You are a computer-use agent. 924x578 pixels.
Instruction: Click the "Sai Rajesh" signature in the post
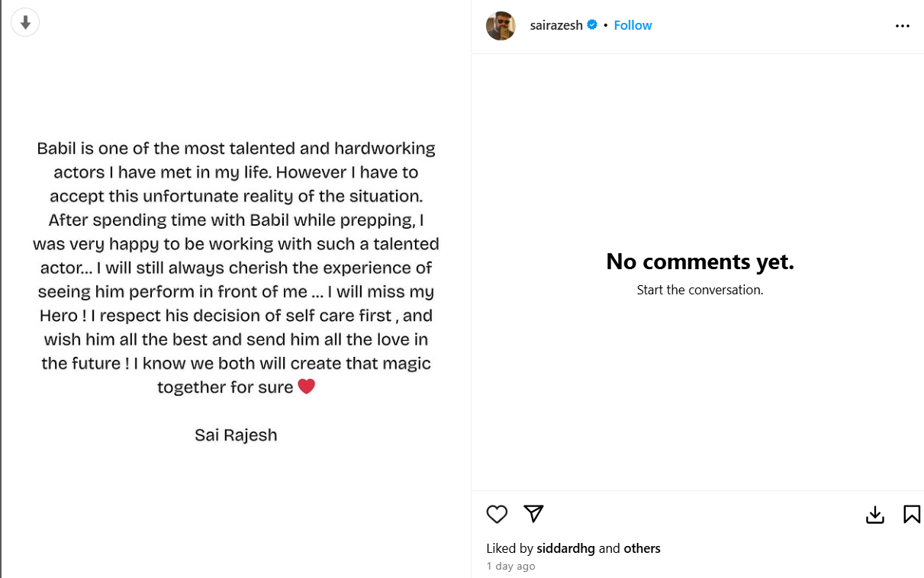click(236, 435)
